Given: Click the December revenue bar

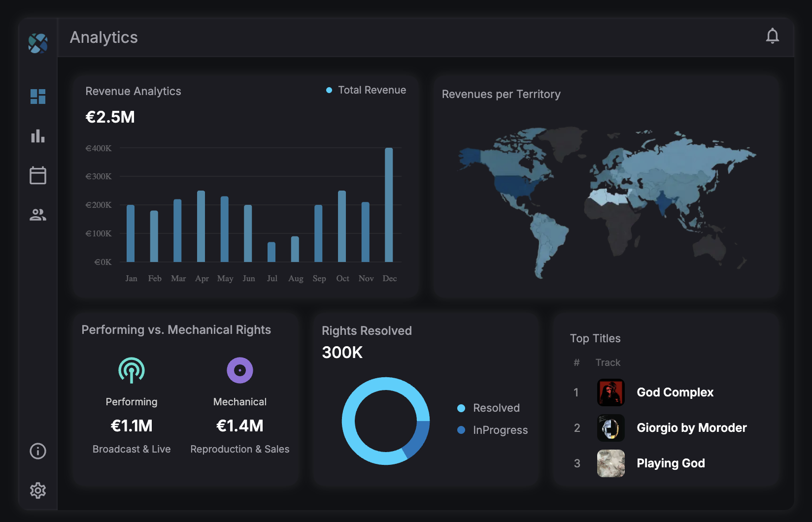Looking at the screenshot, I should [389, 207].
